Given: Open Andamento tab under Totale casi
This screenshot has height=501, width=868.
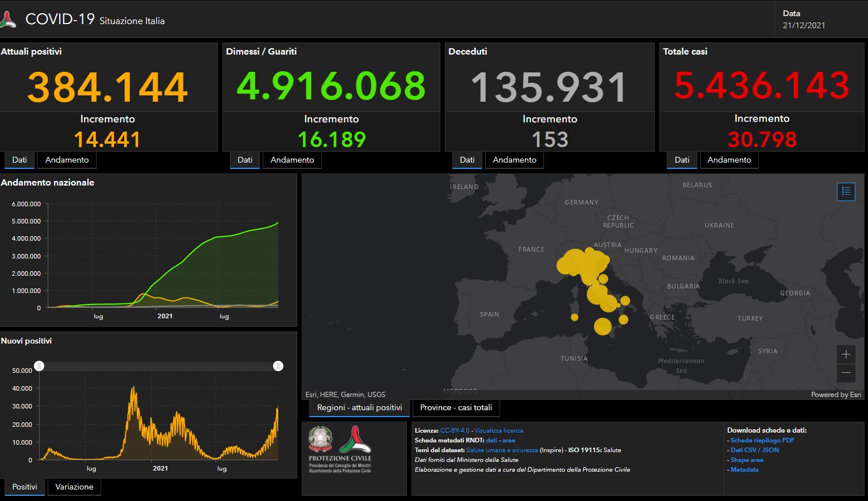Looking at the screenshot, I should coord(729,160).
